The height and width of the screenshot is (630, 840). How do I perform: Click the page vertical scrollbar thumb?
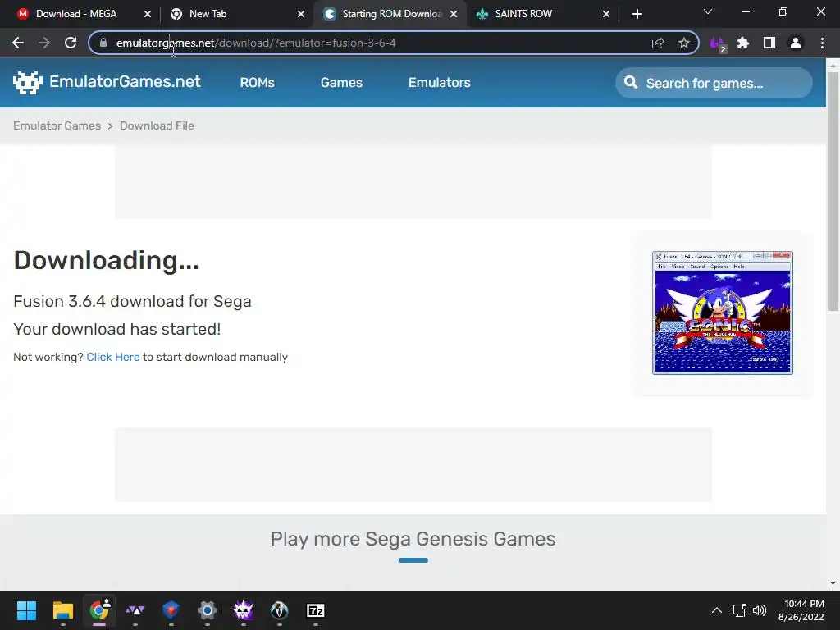pyautogui.click(x=833, y=190)
